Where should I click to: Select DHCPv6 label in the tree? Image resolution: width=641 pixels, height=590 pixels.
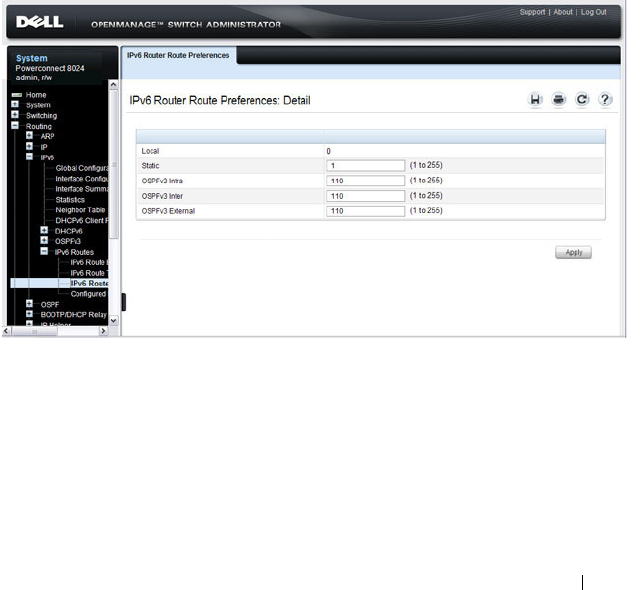click(x=68, y=231)
